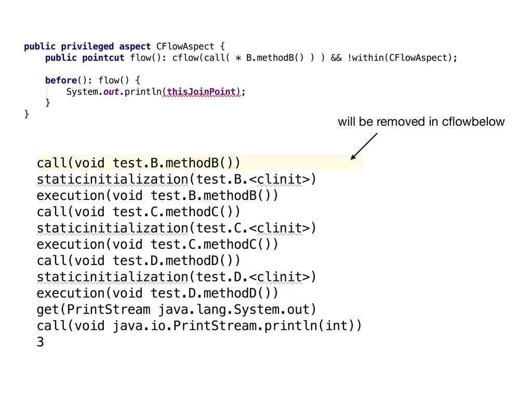Click call(void test.D.methodD()) output line
Image resolution: width=532 pixels, height=399 pixels.
(x=138, y=261)
